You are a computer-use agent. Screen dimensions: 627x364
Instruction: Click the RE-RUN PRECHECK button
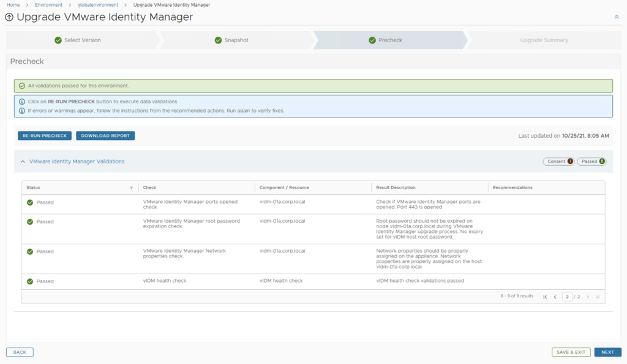[x=45, y=136]
